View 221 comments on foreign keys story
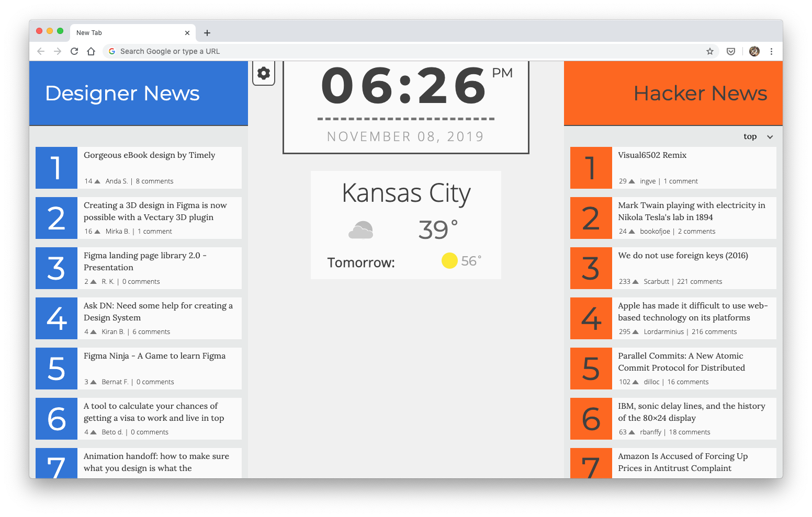 point(700,282)
